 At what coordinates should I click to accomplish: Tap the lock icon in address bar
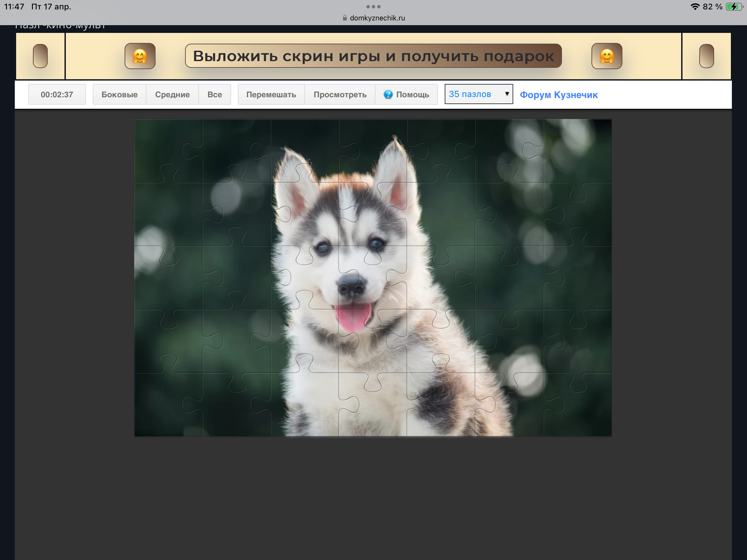[x=345, y=18]
